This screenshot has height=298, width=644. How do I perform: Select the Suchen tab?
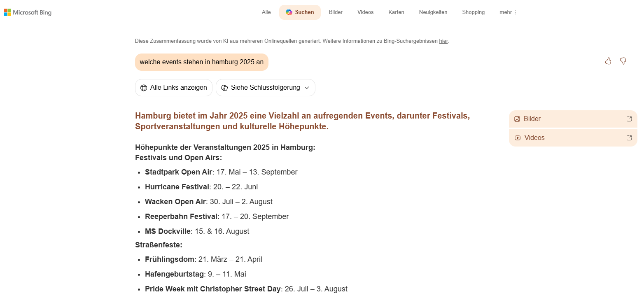coord(300,12)
